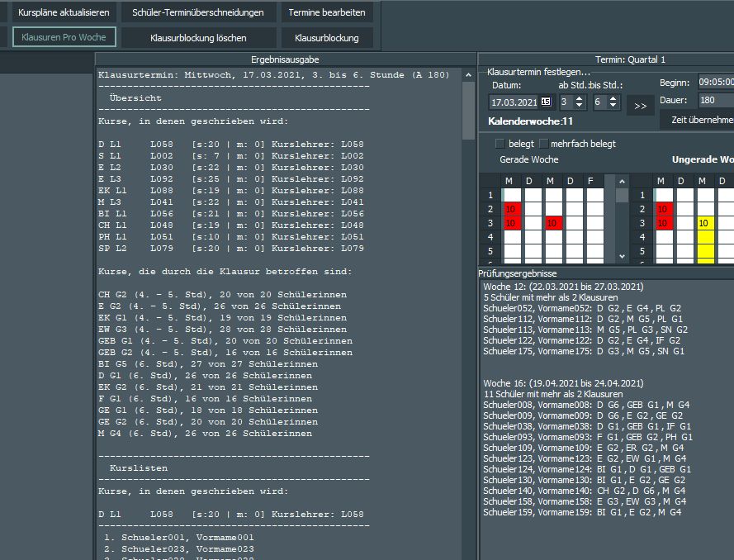Viewport: 734px width, 560px height.
Task: Select the Schueler008, Vorname008 result row
Action: click(586, 405)
